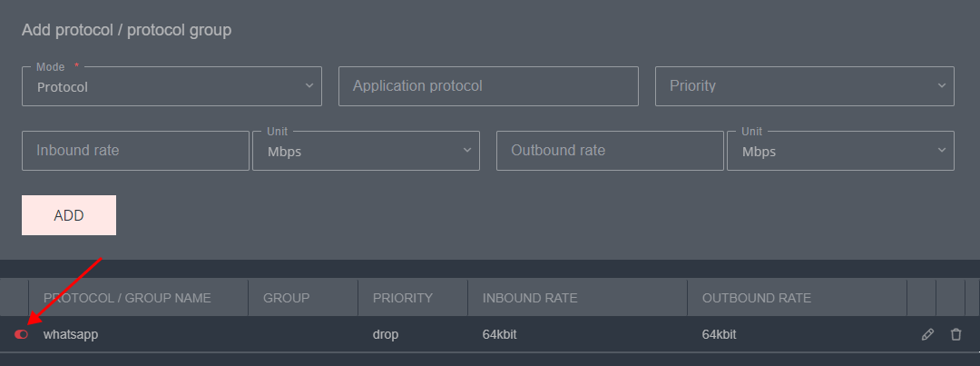Sort by Protocol / Group Name column header
Screen dimensions: 980x366
[127, 298]
